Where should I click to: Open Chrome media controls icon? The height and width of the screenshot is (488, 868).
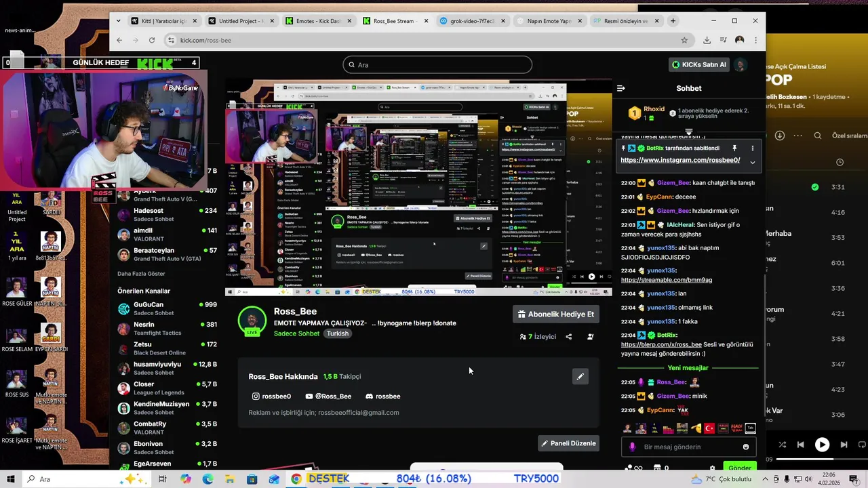723,40
